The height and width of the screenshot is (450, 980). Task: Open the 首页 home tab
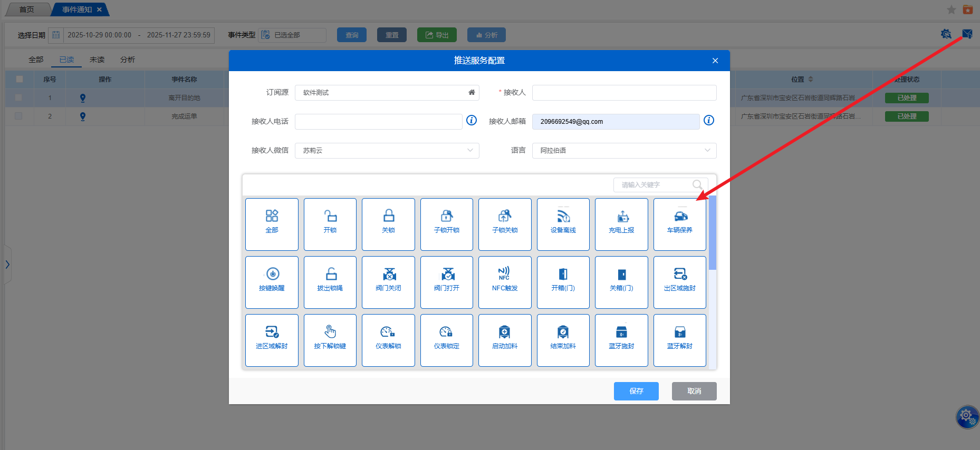click(26, 9)
